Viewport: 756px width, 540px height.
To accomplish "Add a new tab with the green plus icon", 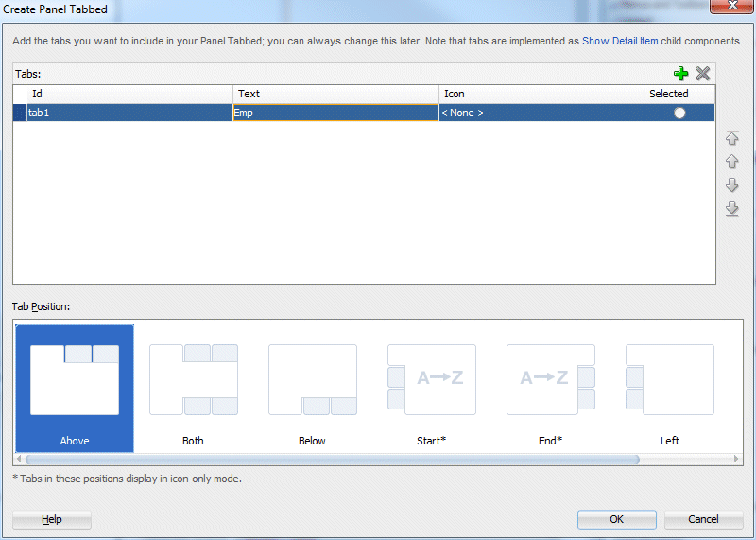I will click(680, 74).
